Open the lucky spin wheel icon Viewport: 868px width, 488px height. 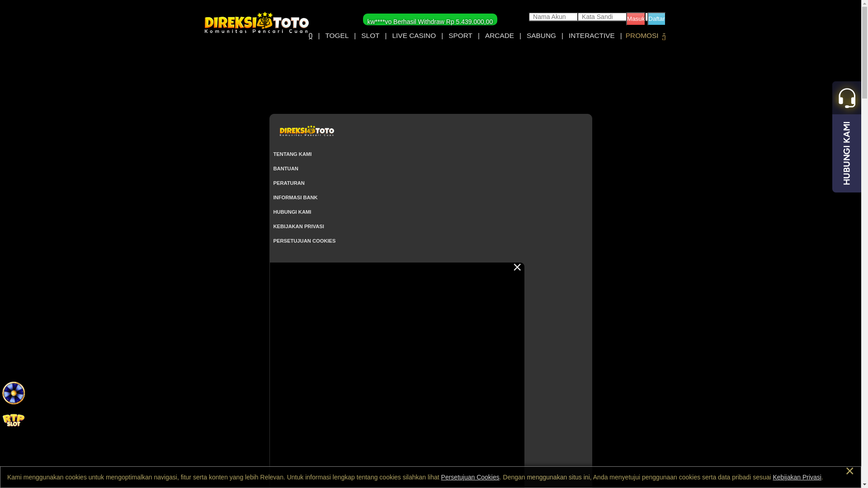pos(14,393)
